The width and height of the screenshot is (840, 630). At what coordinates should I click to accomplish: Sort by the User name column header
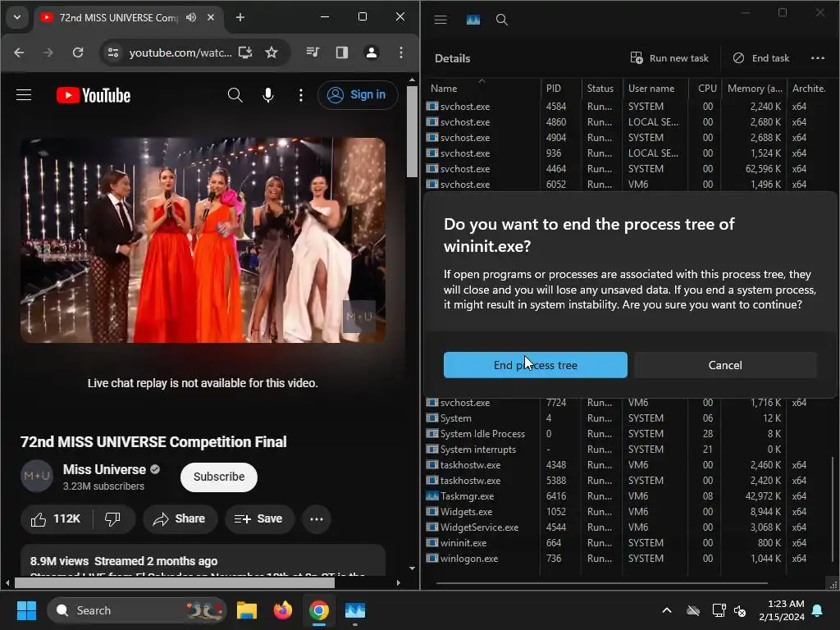click(x=655, y=89)
